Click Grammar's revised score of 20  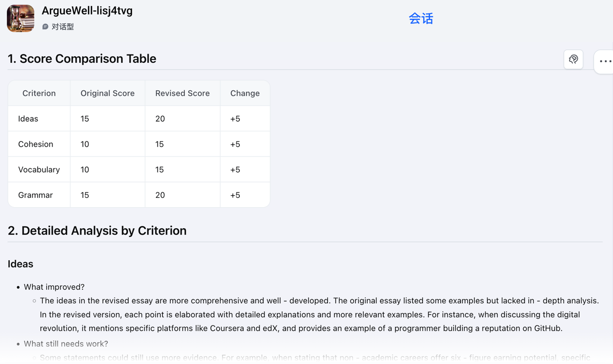pos(160,195)
